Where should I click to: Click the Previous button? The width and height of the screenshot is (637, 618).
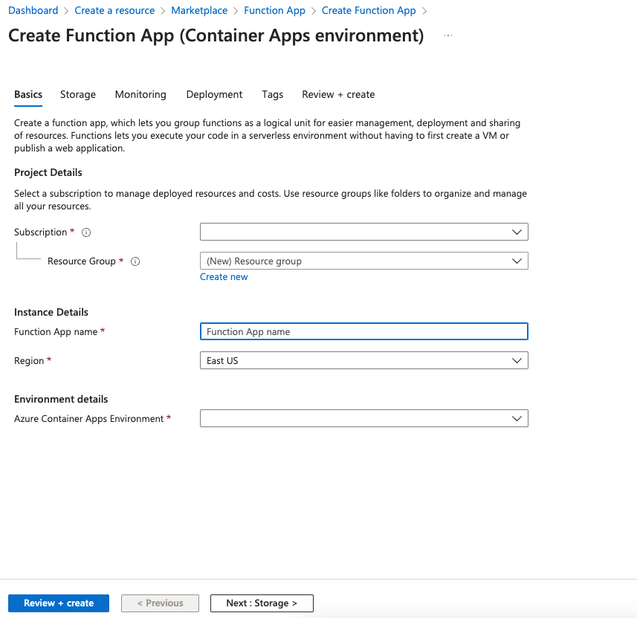(x=160, y=603)
